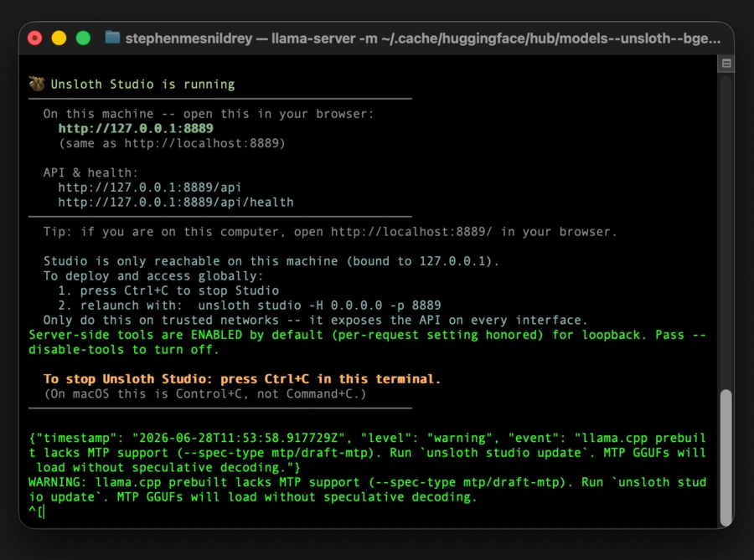
Task: Click the vertical scrollbar thumb
Action: pos(726,458)
